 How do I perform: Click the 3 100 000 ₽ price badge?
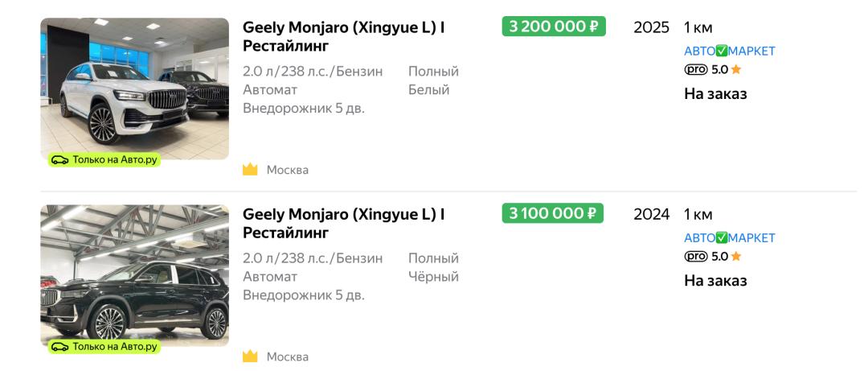coord(552,214)
